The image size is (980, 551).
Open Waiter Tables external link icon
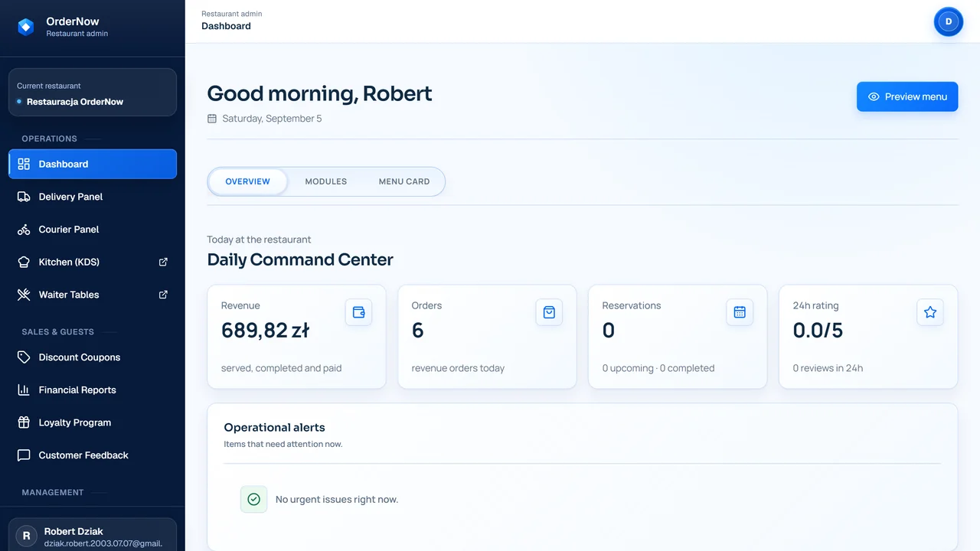click(x=163, y=295)
